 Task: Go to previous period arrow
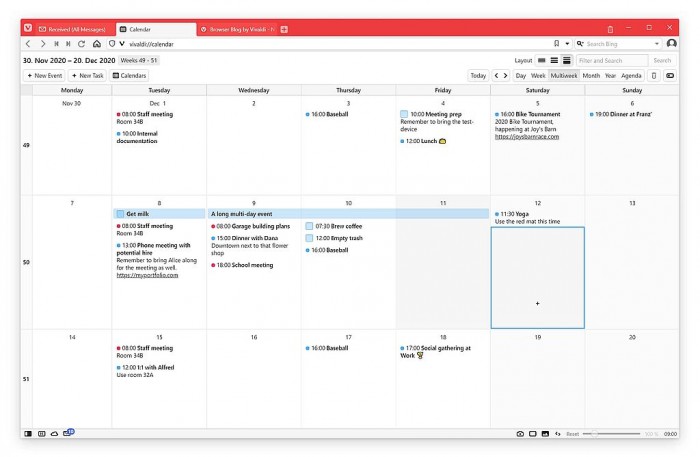[496, 75]
